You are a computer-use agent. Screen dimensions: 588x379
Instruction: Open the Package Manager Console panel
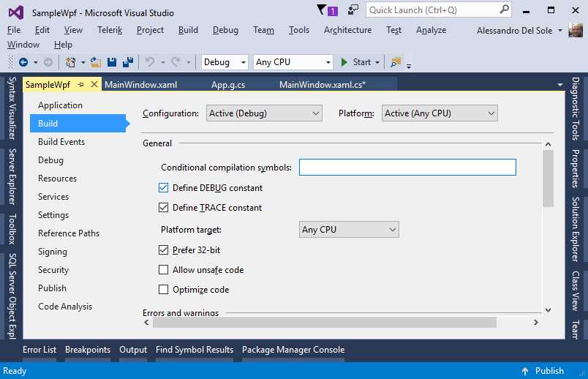point(293,350)
